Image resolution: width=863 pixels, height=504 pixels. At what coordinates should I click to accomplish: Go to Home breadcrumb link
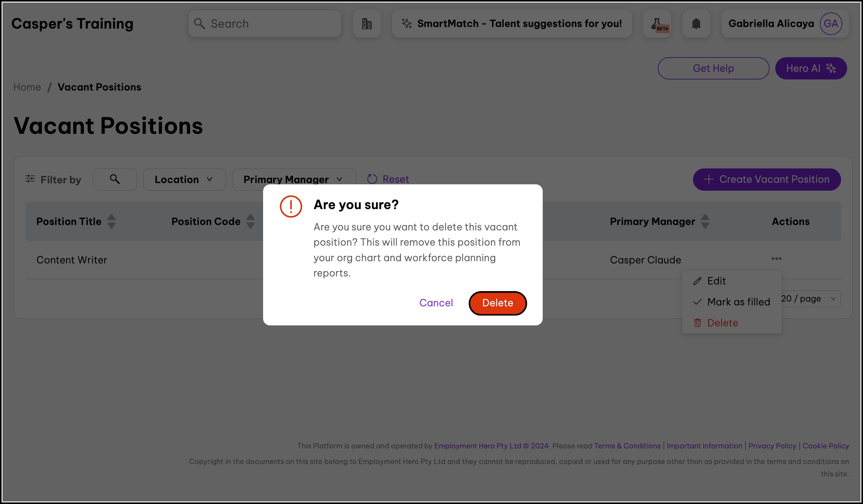pos(27,87)
